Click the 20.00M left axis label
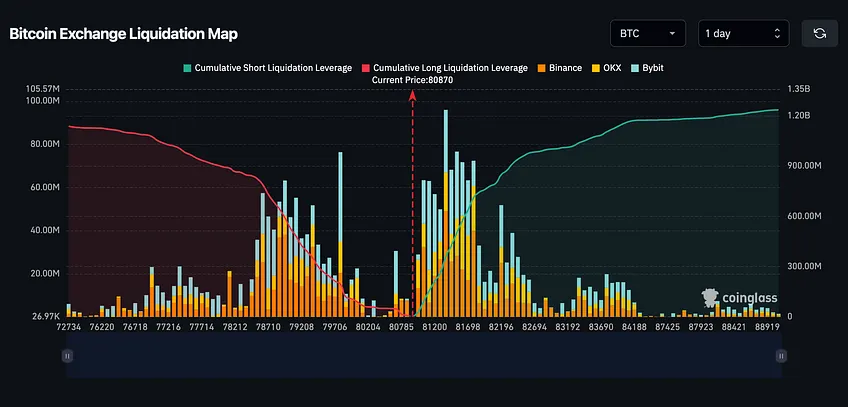Screen dimensions: 848x407 tap(44, 274)
